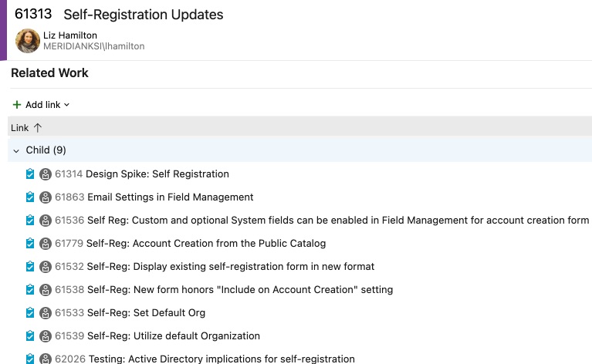The image size is (592, 364).
Task: Open Self-Reg: Utilize default Organization item
Action: tap(174, 335)
